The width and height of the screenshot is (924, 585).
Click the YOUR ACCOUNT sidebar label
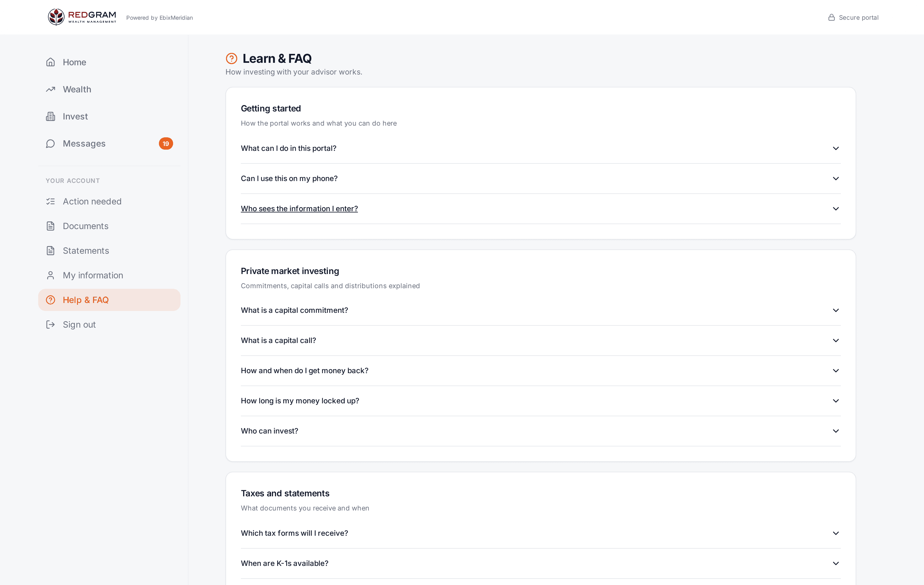pos(73,181)
